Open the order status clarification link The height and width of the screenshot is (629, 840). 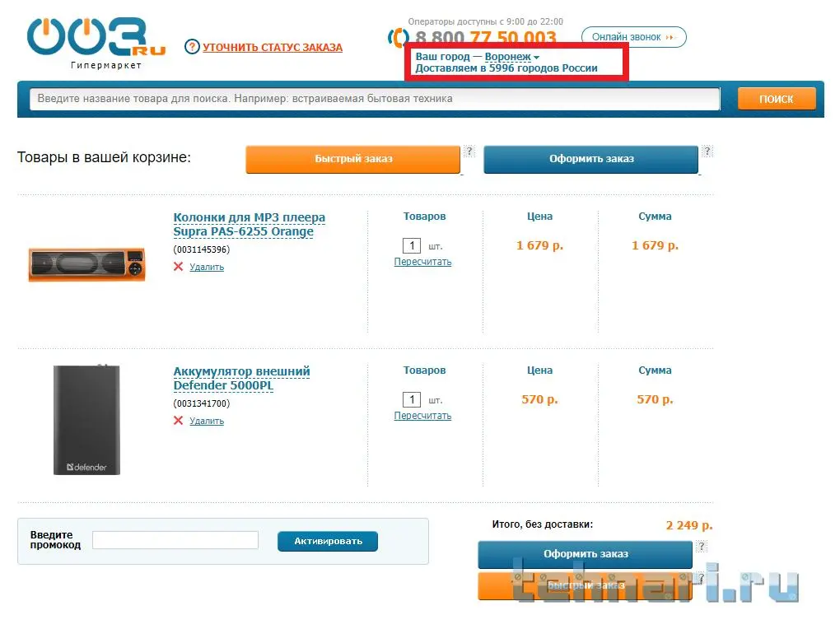click(272, 47)
